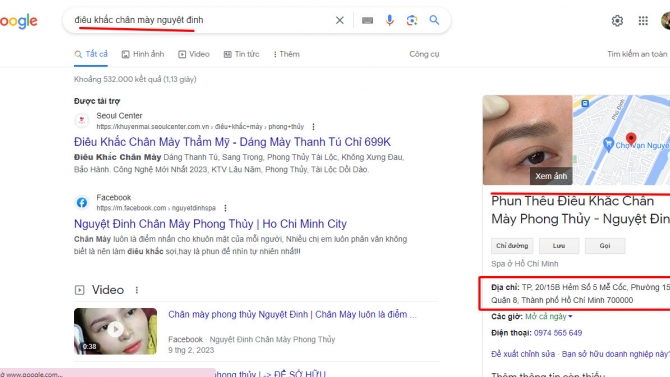The image size is (670, 377).
Task: Open the on-screen keyboard icon
Action: (x=367, y=20)
